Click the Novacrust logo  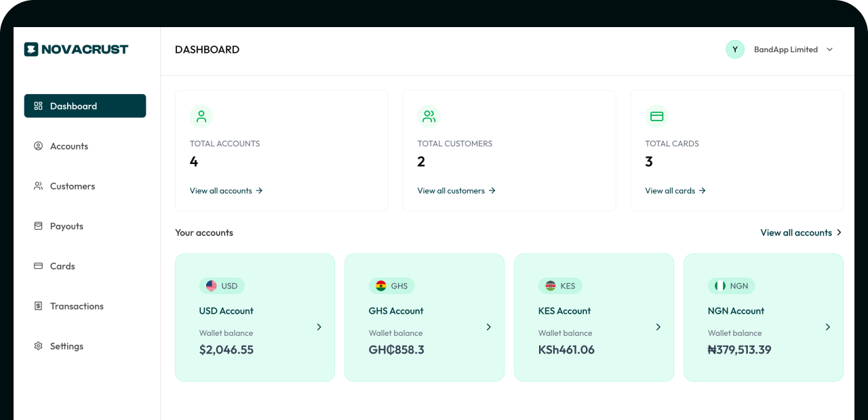(76, 49)
